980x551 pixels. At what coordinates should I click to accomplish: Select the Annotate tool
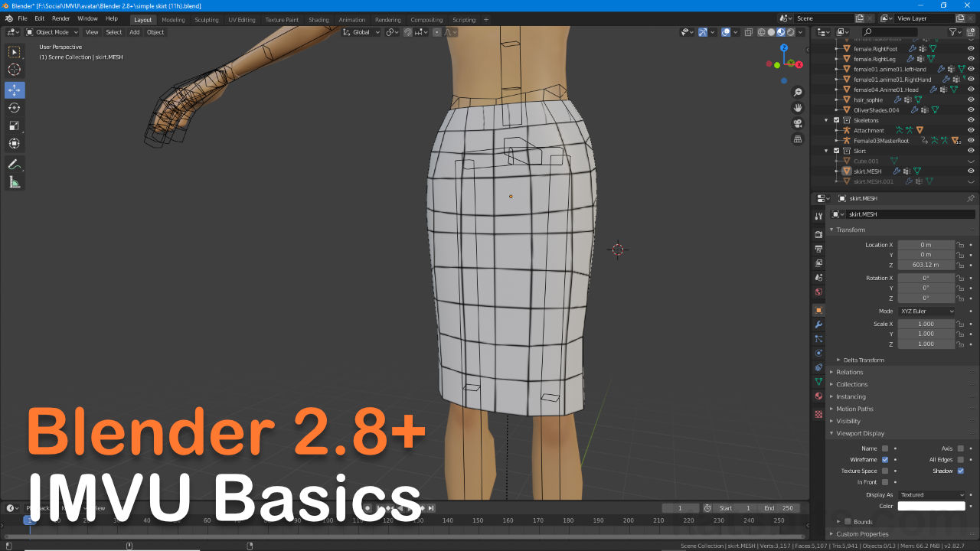click(x=15, y=165)
